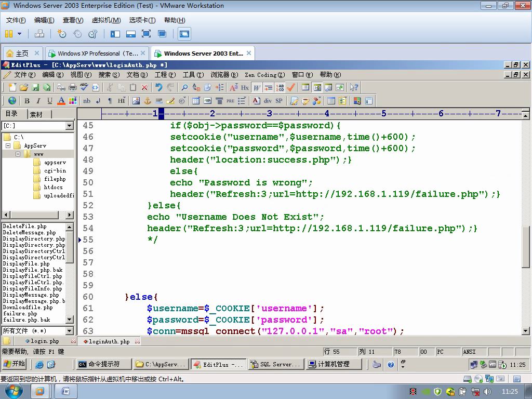Click the context help arrow-question icon
Viewport: 532px width, 399px height.
click(x=354, y=87)
